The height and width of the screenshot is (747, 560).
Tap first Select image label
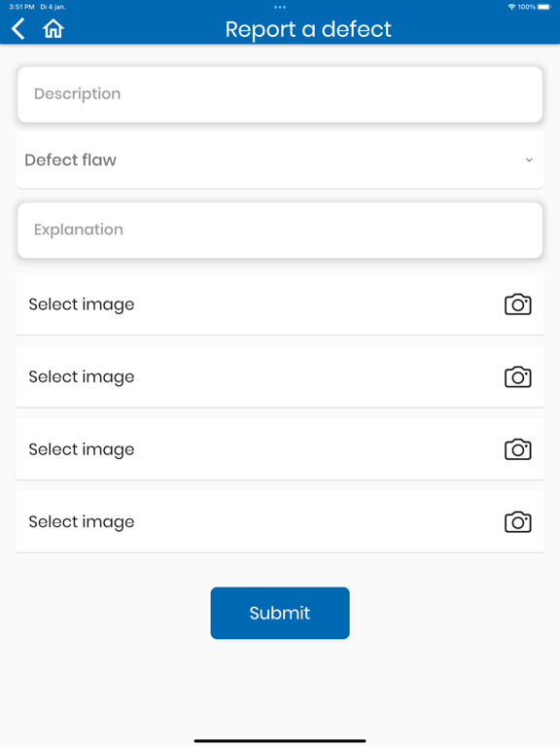(82, 304)
